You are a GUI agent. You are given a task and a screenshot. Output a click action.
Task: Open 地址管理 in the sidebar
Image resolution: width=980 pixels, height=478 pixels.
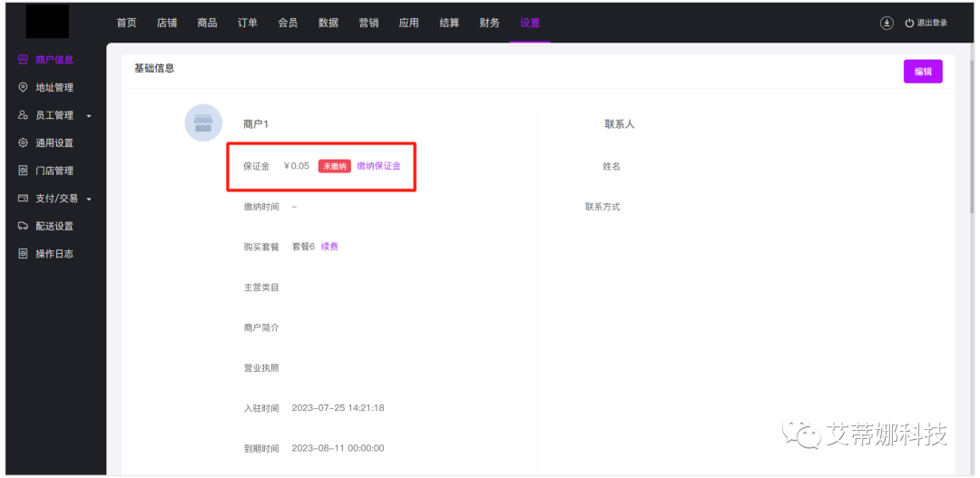tap(54, 87)
